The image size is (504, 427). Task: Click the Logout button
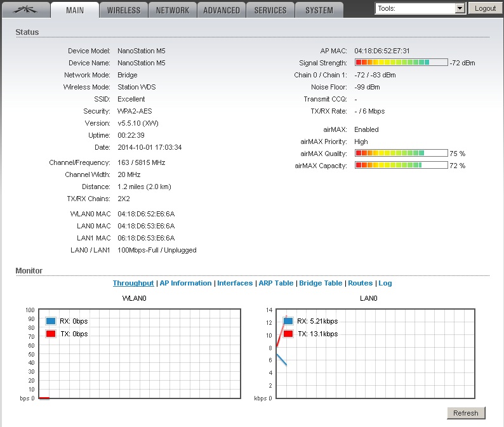[485, 8]
